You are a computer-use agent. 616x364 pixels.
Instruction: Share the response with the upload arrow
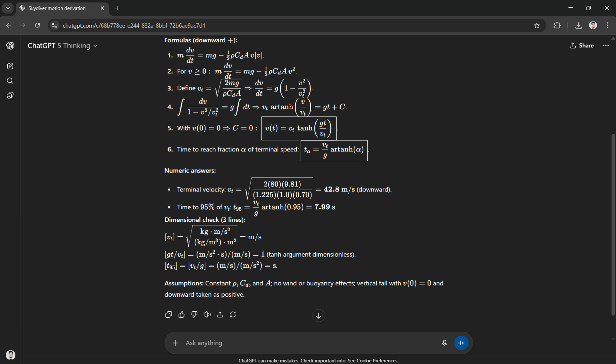(220, 315)
